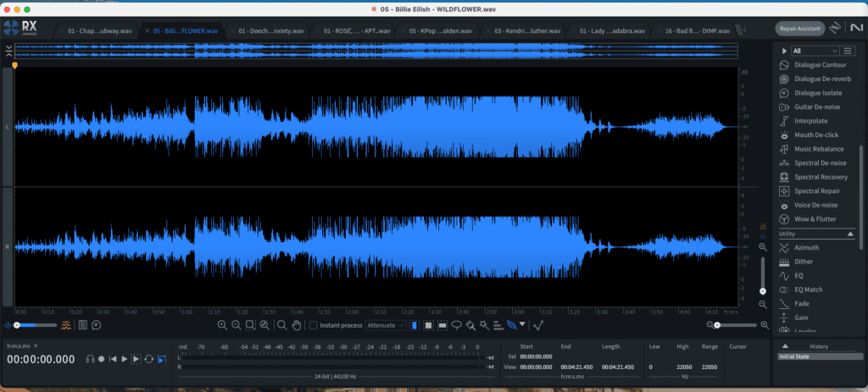Open the Wow & Flutter module

(808, 219)
